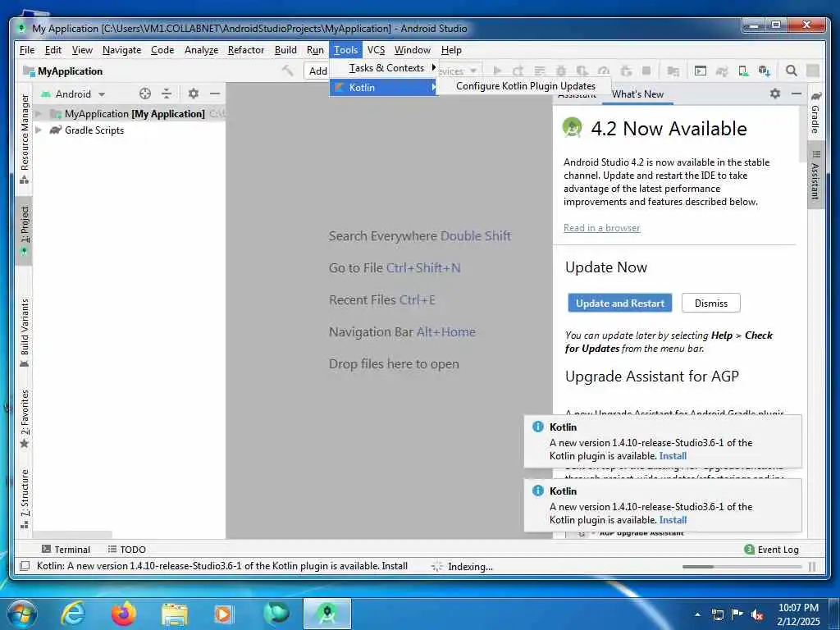Toggle the Build Variants side panel
Image resolution: width=840 pixels, height=630 pixels.
(x=25, y=333)
